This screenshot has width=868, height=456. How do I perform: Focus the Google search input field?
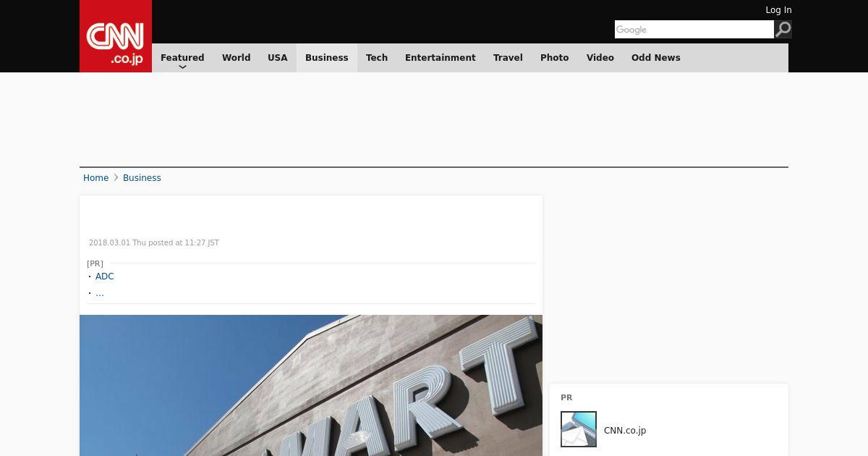(694, 29)
